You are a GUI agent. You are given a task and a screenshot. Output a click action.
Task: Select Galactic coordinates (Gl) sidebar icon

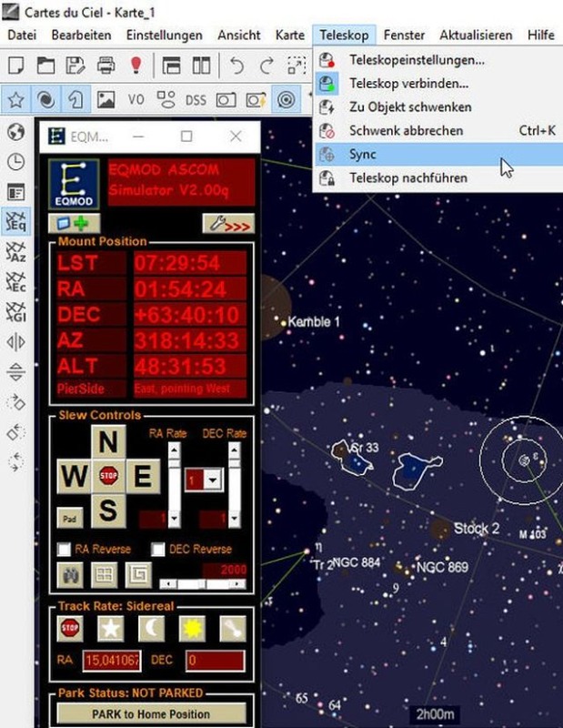[x=16, y=311]
